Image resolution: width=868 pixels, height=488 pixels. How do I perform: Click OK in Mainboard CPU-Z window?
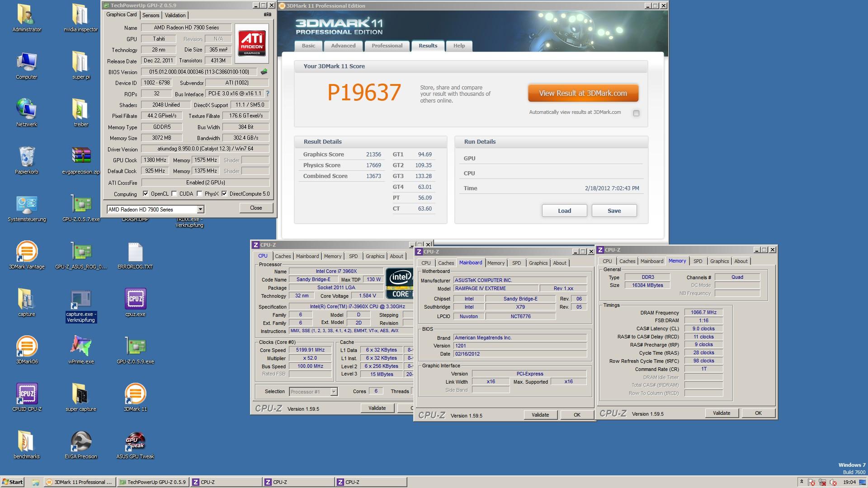(577, 415)
